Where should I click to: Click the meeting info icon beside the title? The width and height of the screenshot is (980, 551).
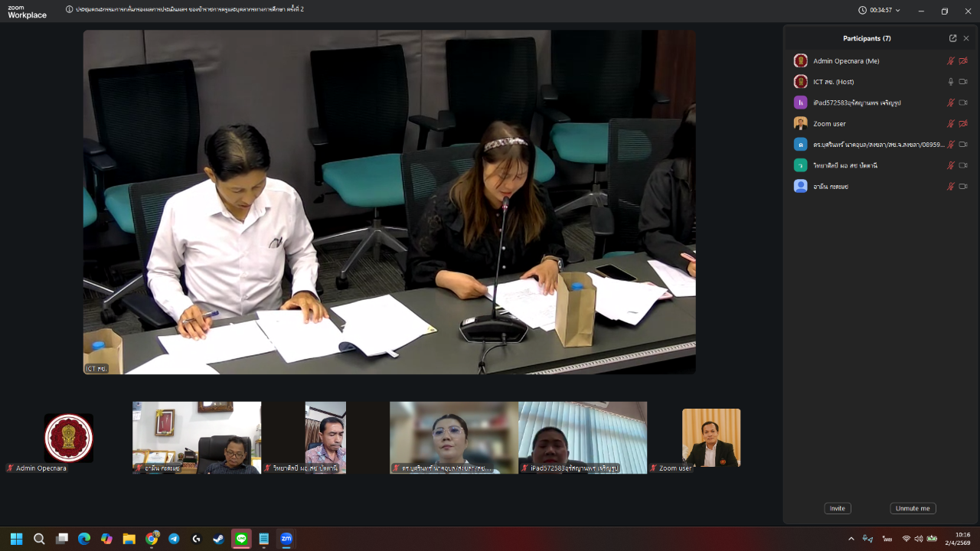pos(70,10)
